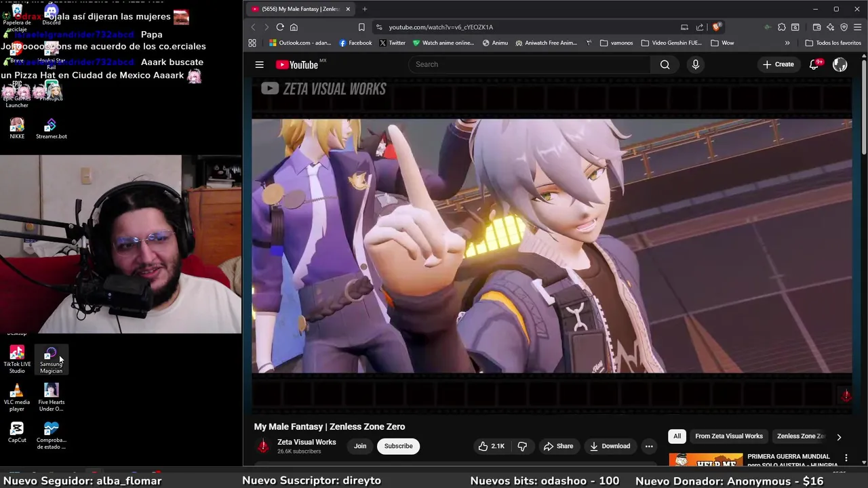Open the Five Hearts Under One desktop icon

point(51,398)
